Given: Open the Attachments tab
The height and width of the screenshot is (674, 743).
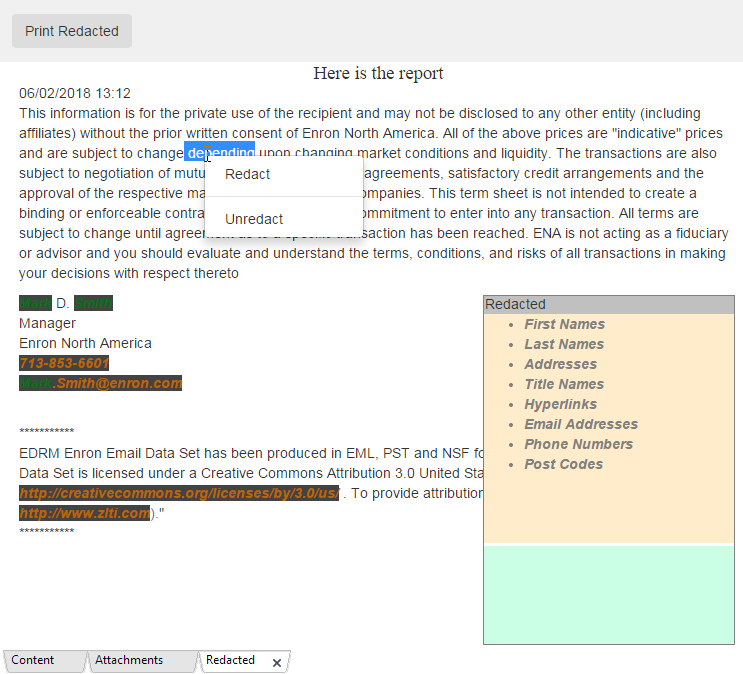Looking at the screenshot, I should 129,660.
